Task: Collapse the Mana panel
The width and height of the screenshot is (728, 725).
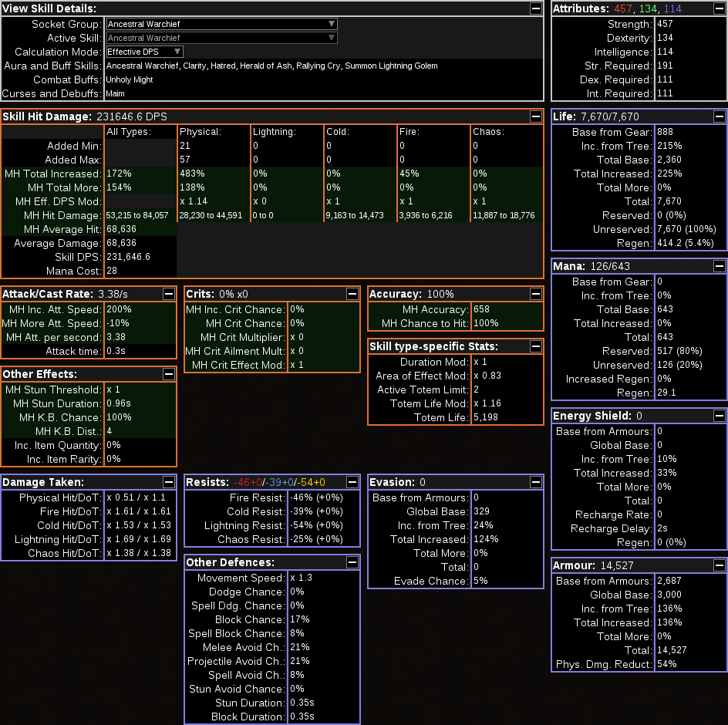Action: point(719,266)
